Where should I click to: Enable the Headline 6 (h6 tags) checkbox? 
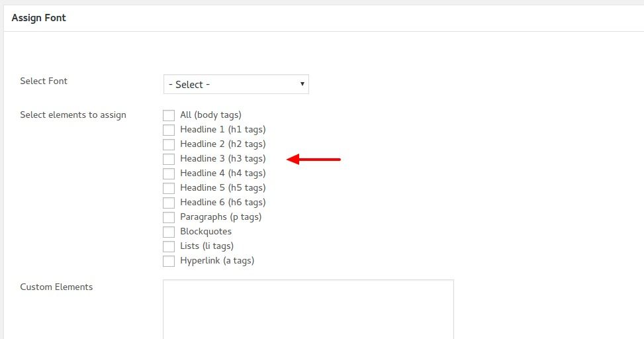point(169,203)
